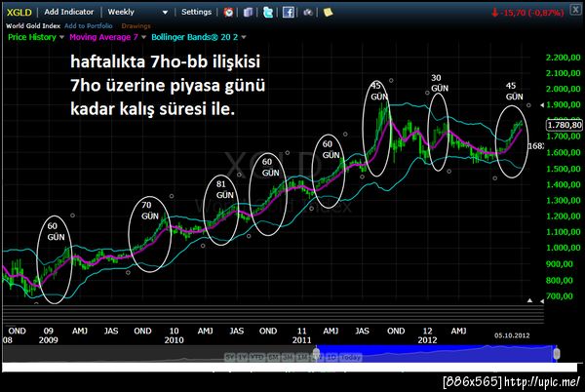Expand the Moving Average 7 dropdown arrow
This screenshot has height=392, width=585.
(143, 37)
